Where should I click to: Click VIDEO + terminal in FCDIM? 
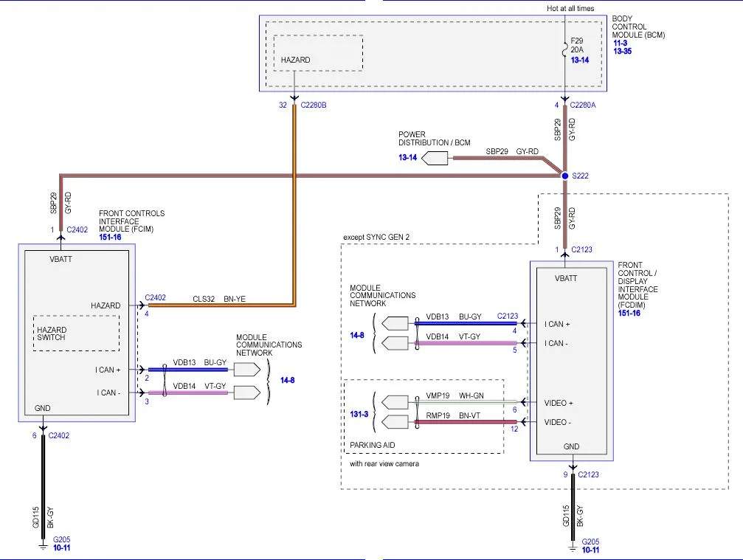coord(559,403)
